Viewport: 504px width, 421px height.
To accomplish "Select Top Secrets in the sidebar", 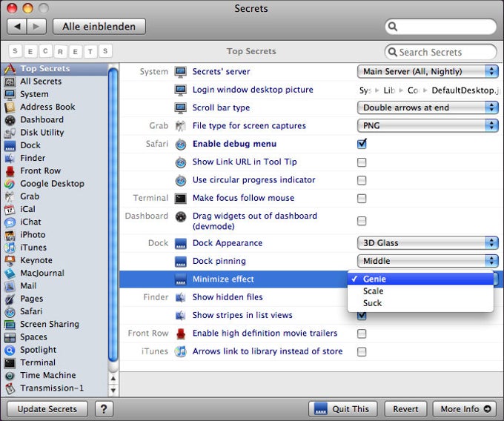I will pos(55,68).
